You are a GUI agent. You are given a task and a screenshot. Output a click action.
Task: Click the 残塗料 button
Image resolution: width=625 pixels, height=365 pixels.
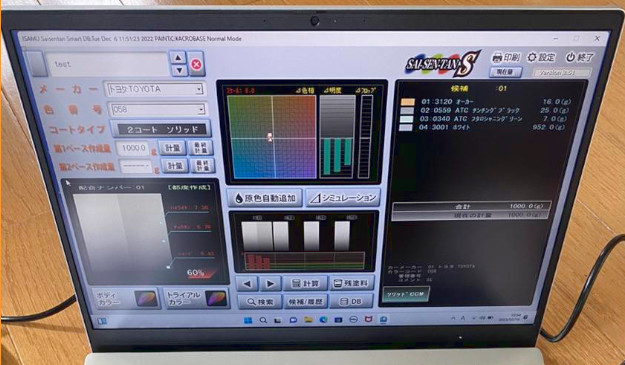pyautogui.click(x=352, y=283)
